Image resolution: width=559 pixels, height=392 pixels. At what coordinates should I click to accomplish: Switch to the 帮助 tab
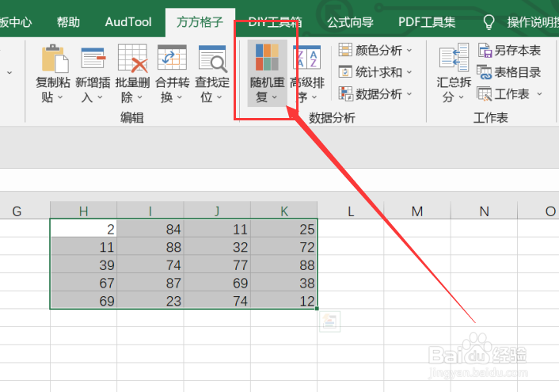(68, 22)
